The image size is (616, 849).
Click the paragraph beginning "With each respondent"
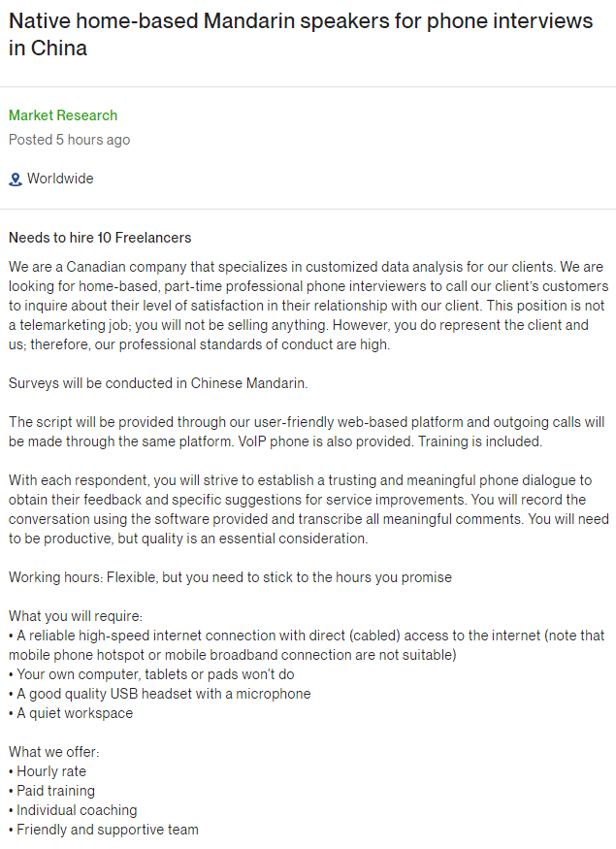click(x=308, y=509)
